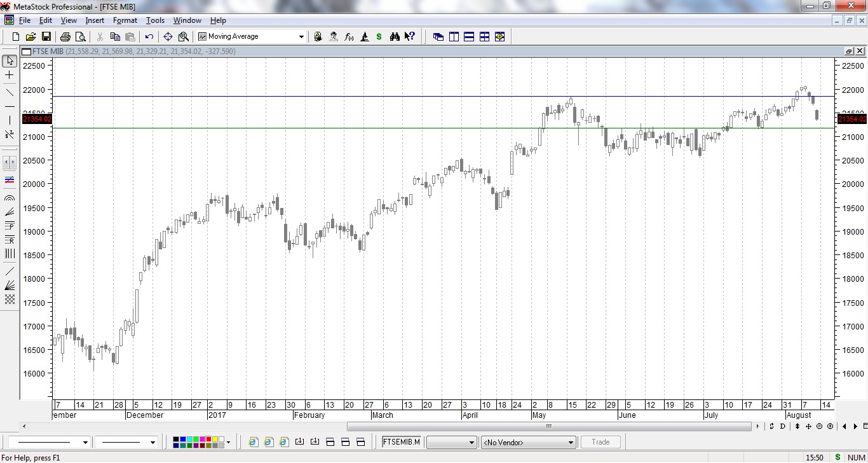The image size is (868, 463).
Task: Click the scrollbar left arrow
Action: (x=25, y=426)
